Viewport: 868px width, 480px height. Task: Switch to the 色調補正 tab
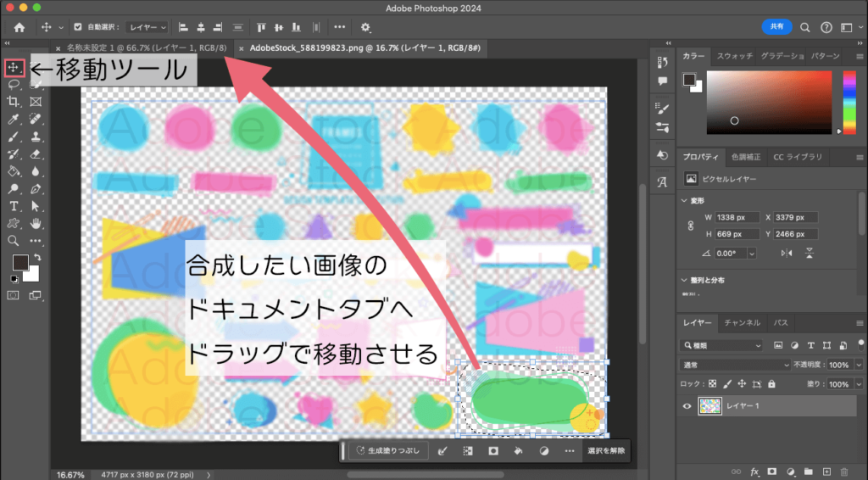[746, 157]
